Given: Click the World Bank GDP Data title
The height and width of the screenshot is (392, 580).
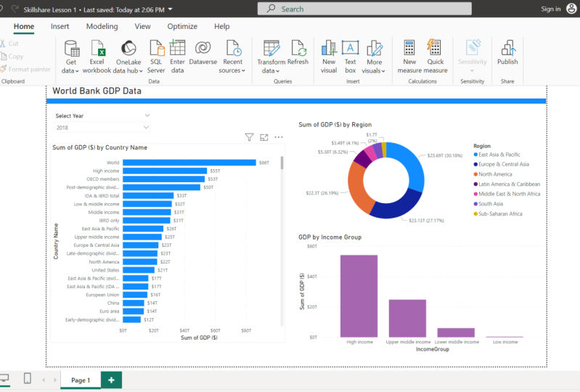Looking at the screenshot, I should point(97,91).
